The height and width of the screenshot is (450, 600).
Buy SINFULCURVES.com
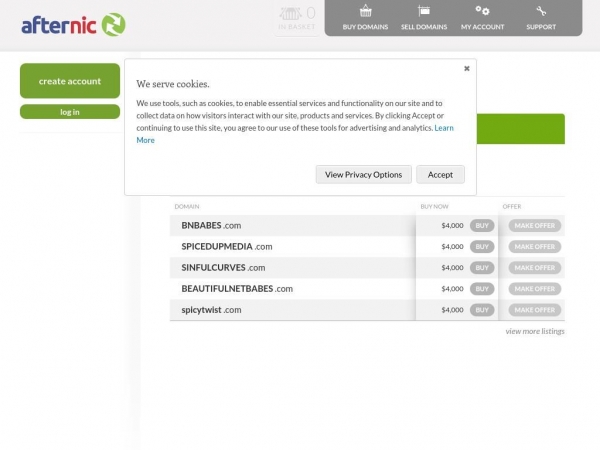point(482,267)
